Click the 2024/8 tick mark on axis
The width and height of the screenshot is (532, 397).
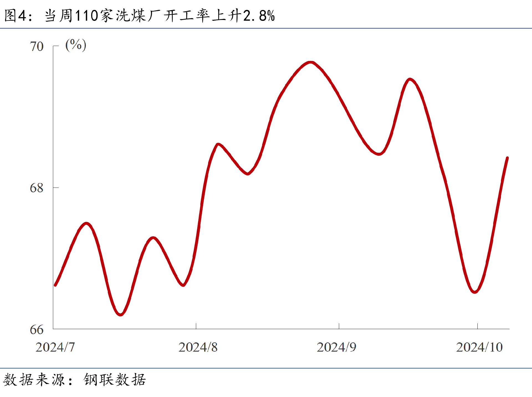click(x=196, y=326)
